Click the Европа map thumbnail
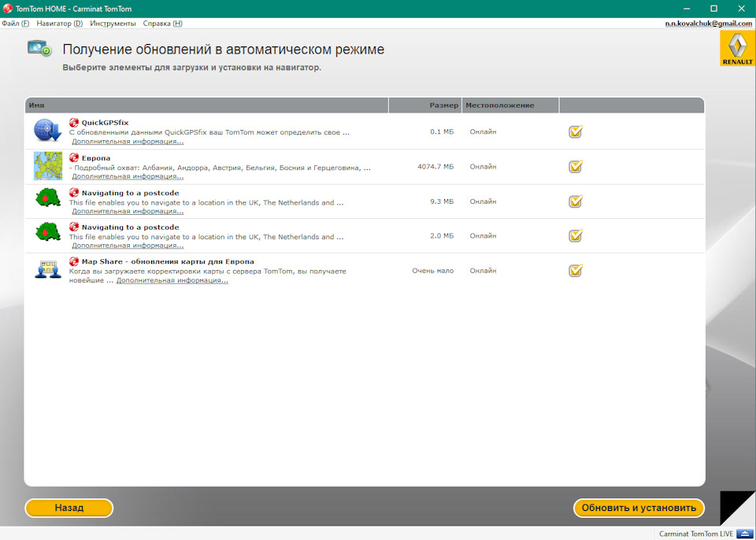Viewport: 756px width, 540px height. 48,166
